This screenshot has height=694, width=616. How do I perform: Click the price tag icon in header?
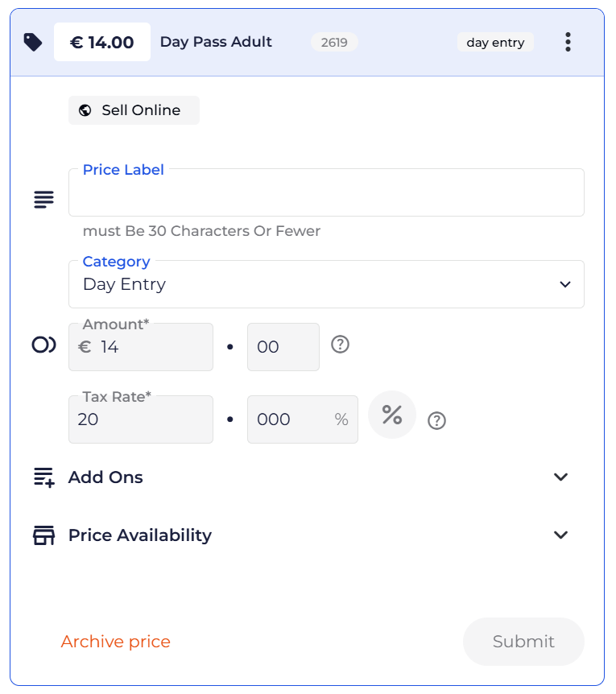coord(33,43)
